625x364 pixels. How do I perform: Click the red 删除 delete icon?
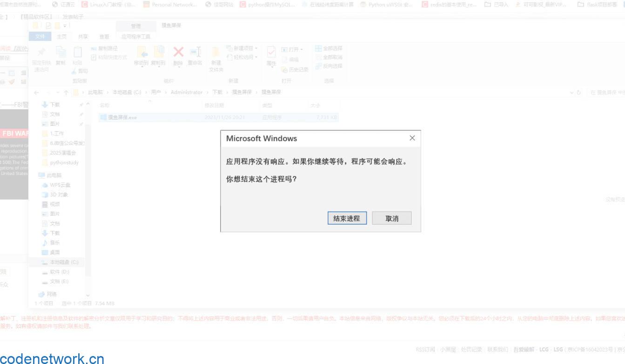click(x=178, y=52)
